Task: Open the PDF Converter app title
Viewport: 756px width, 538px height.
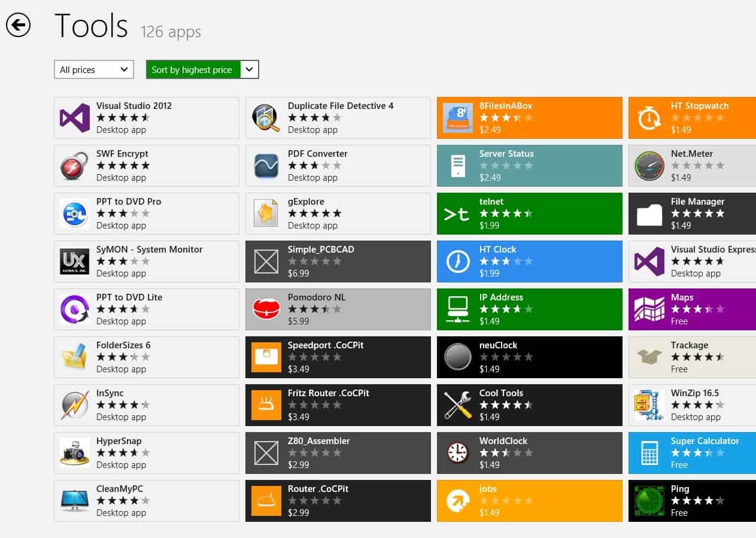Action: [317, 154]
